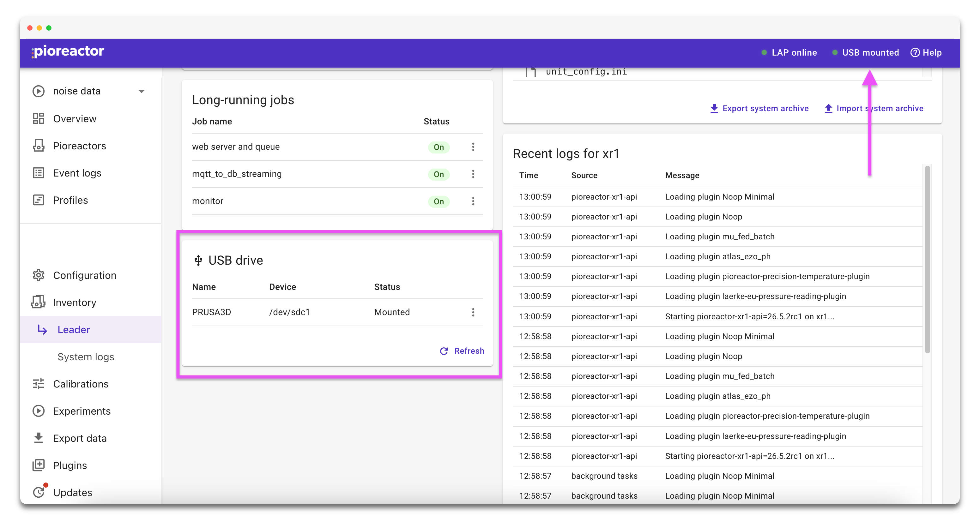
Task: Open the Experiments page
Action: 91,411
